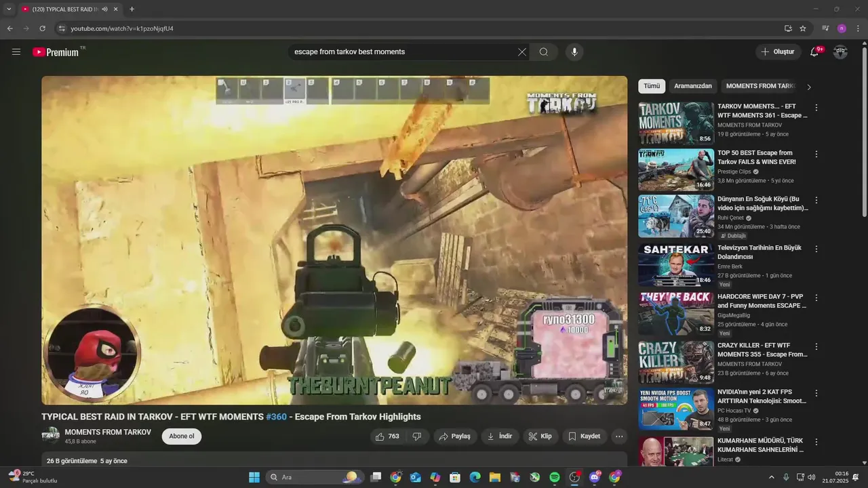The width and height of the screenshot is (868, 488).
Task: Open Chrome three-dot menu
Action: point(859,28)
